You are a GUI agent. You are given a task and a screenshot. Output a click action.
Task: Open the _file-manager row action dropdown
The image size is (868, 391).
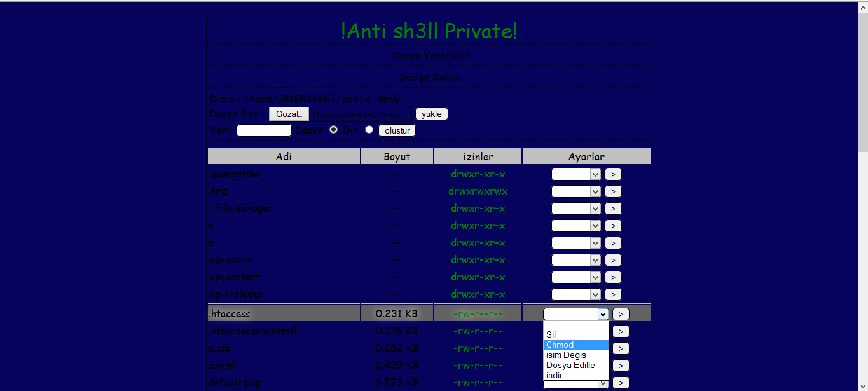point(576,209)
